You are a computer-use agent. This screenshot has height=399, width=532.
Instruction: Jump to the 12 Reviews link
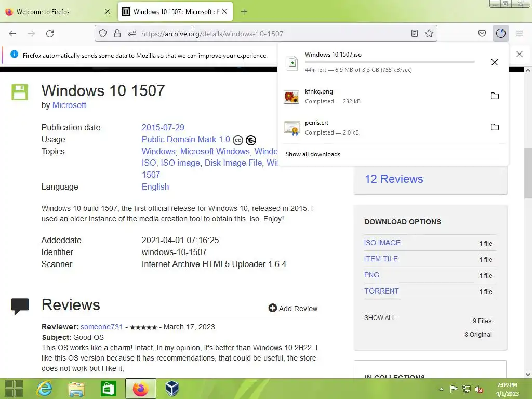click(x=394, y=179)
